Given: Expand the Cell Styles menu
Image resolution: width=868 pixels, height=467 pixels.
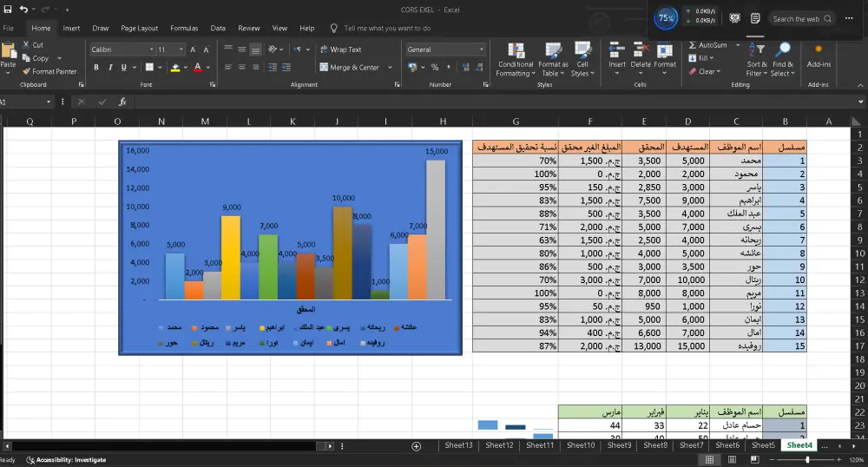Looking at the screenshot, I should pos(582,60).
